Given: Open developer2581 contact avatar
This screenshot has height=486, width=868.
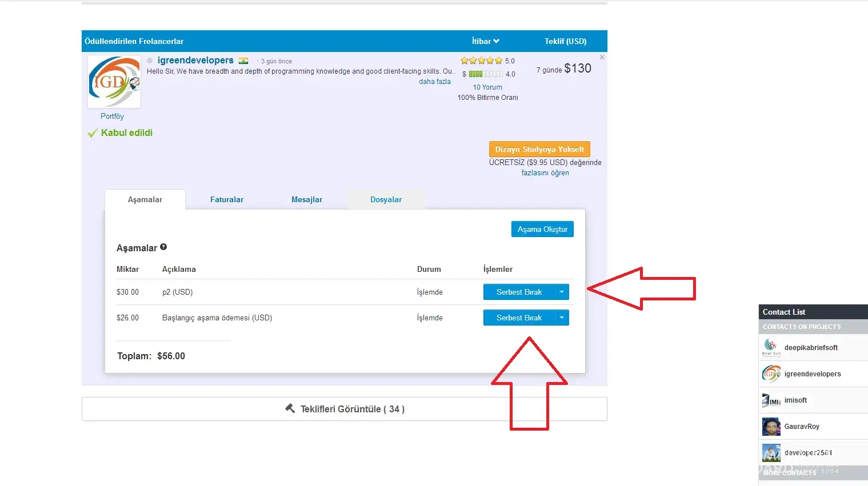Looking at the screenshot, I should [x=771, y=452].
